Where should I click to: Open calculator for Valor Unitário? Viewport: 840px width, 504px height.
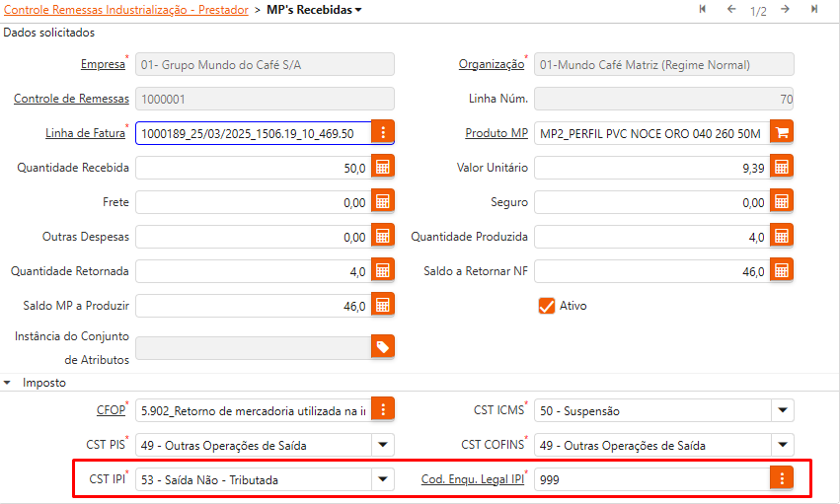point(782,167)
